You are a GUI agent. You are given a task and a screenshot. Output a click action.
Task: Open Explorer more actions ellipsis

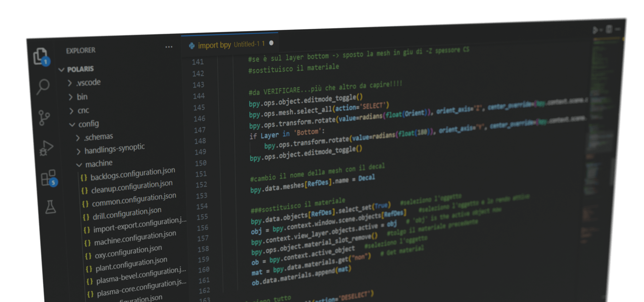click(169, 47)
